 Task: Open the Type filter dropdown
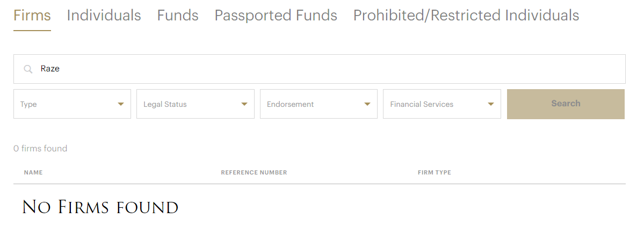(x=72, y=104)
